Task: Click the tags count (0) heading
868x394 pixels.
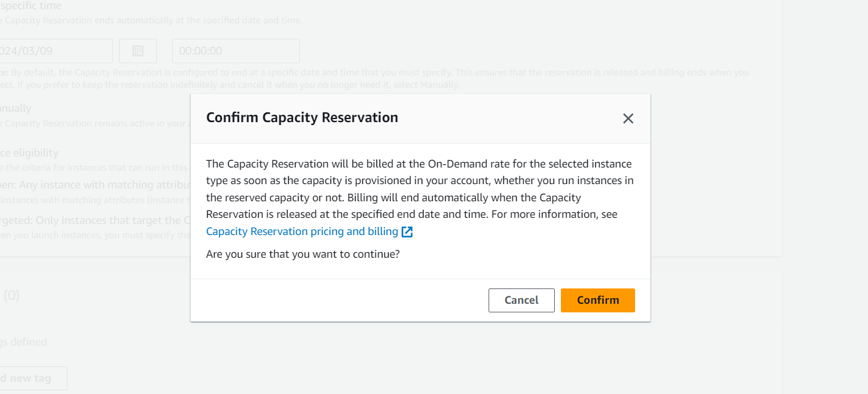Action: pyautogui.click(x=12, y=296)
